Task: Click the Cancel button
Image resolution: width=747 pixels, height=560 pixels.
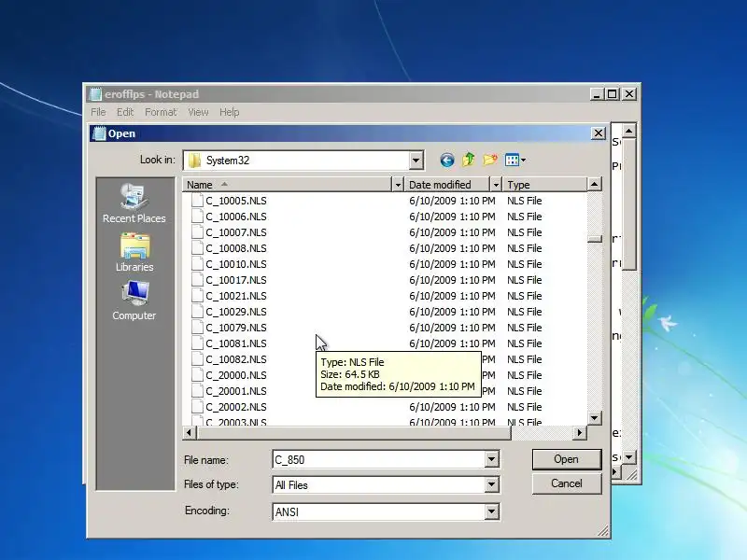Action: (567, 483)
